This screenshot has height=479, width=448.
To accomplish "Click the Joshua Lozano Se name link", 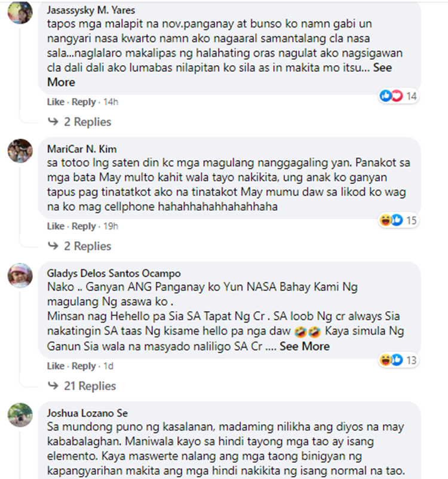I will pos(87,413).
